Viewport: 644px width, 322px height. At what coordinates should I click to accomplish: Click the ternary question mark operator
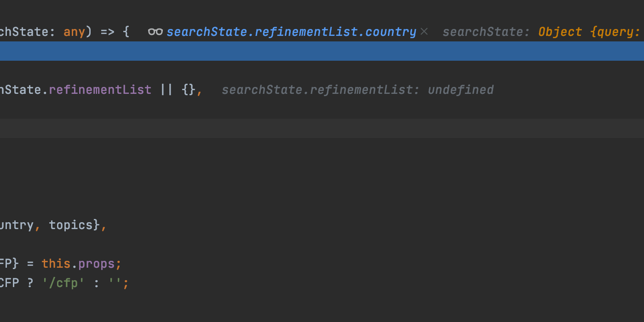[x=30, y=282]
